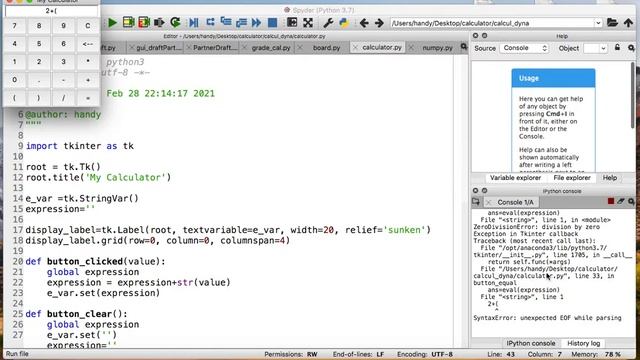The image size is (640, 360).
Task: Go back with the left arrow icon
Action: point(364,23)
